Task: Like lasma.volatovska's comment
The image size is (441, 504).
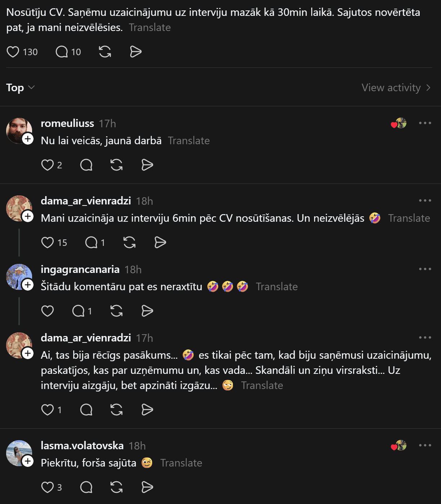Action: (47, 487)
